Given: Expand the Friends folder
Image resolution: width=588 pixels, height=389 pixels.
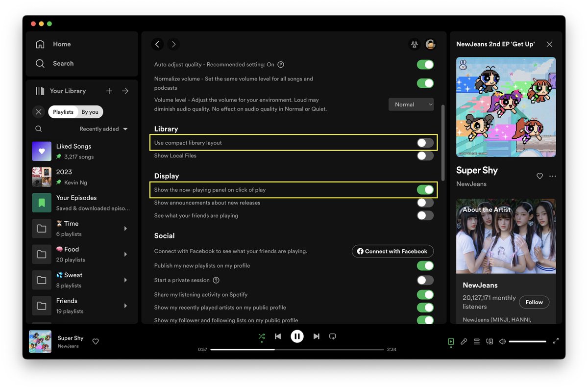Looking at the screenshot, I should (x=125, y=306).
